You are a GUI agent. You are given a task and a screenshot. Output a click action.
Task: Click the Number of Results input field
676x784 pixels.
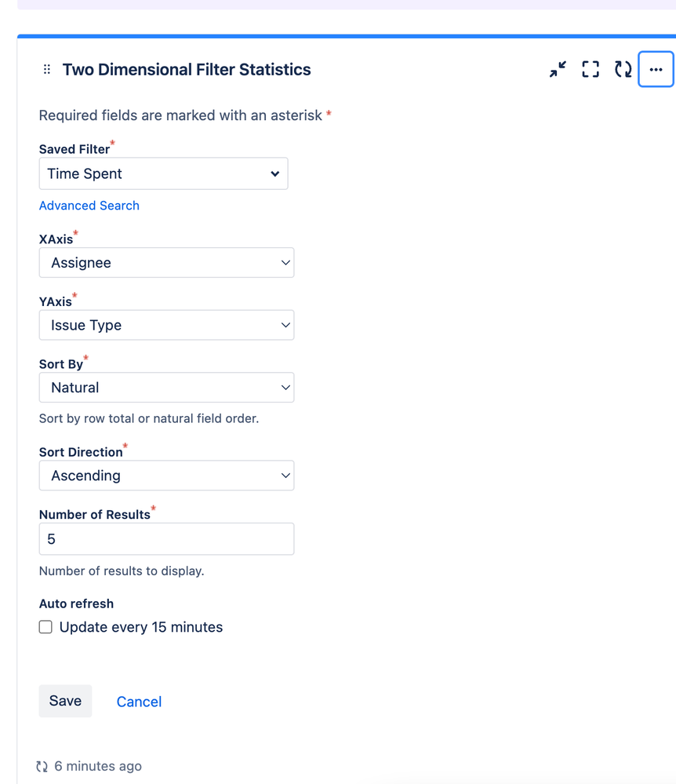click(x=166, y=539)
